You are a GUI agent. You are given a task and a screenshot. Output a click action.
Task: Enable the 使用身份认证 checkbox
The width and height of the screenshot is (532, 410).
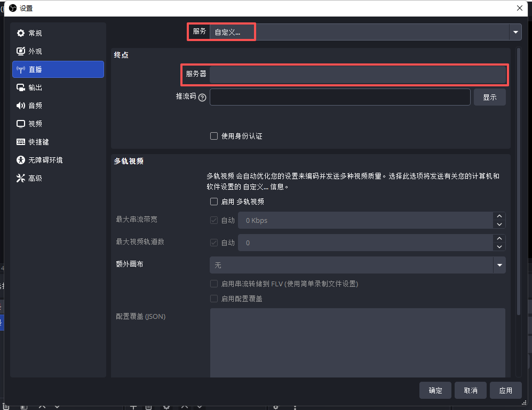(213, 135)
